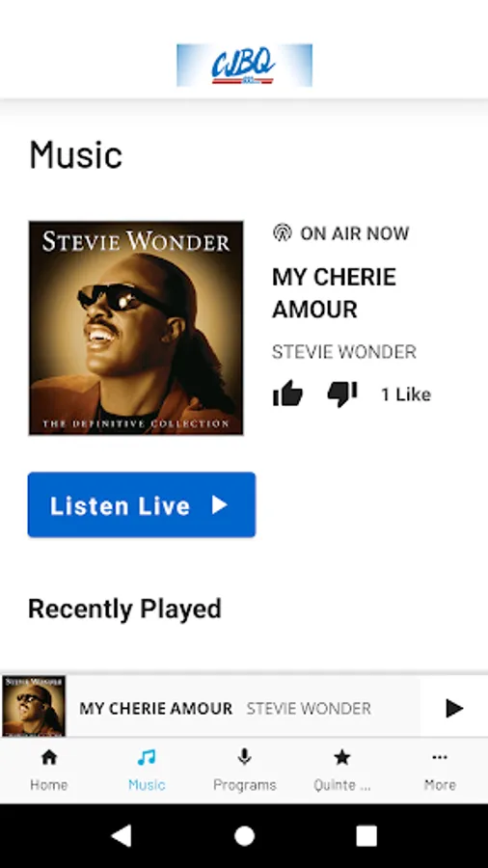Tap the Android home circle button

(244, 836)
